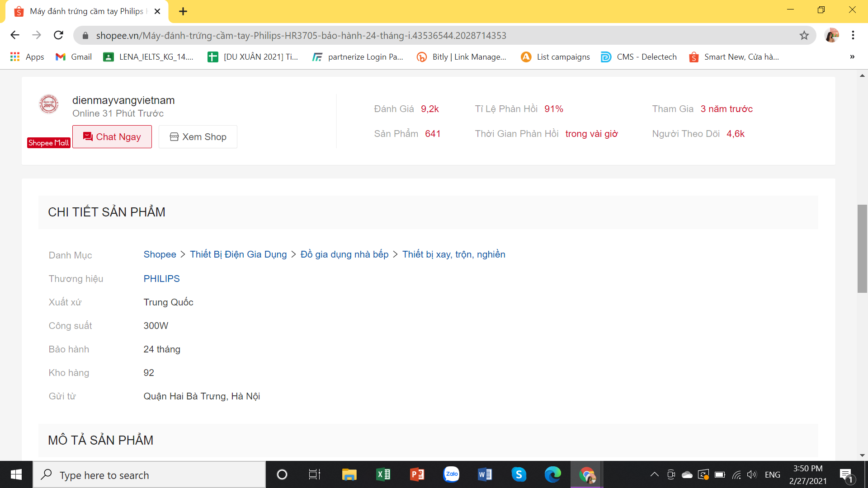This screenshot has height=488, width=868.
Task: Show hidden system tray icons
Action: coord(654,474)
